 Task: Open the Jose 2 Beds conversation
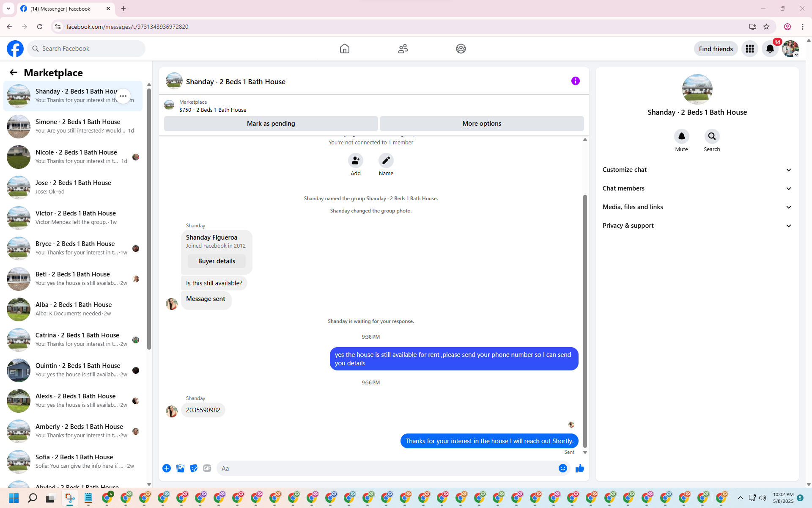[x=73, y=188]
